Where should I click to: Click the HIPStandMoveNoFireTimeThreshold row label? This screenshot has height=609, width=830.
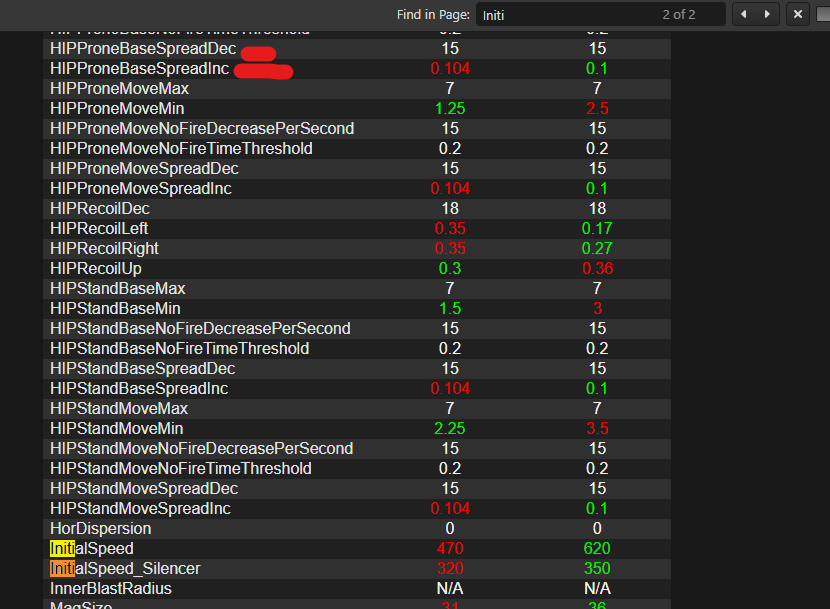point(181,469)
